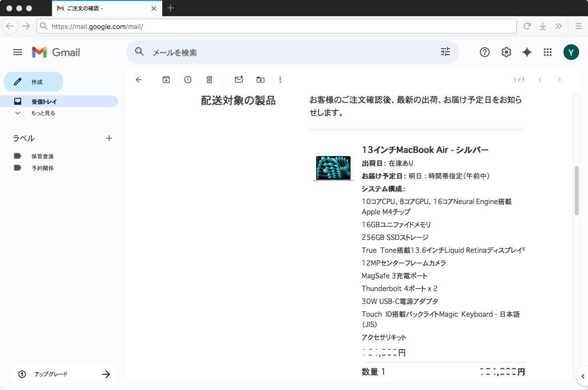Report this email as spam

pos(188,80)
